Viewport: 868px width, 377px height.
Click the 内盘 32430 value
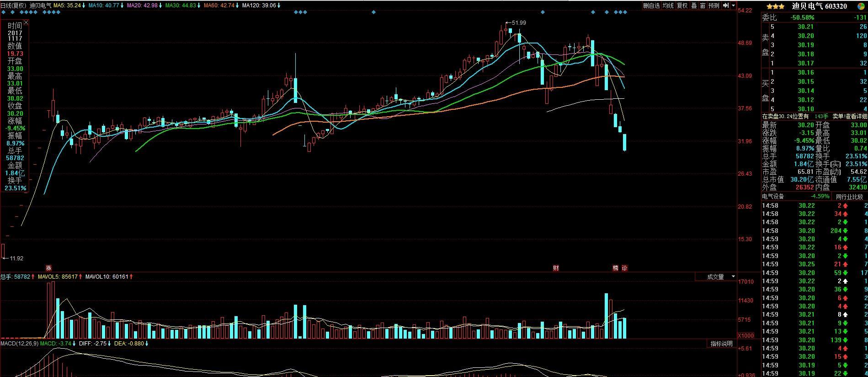(858, 187)
